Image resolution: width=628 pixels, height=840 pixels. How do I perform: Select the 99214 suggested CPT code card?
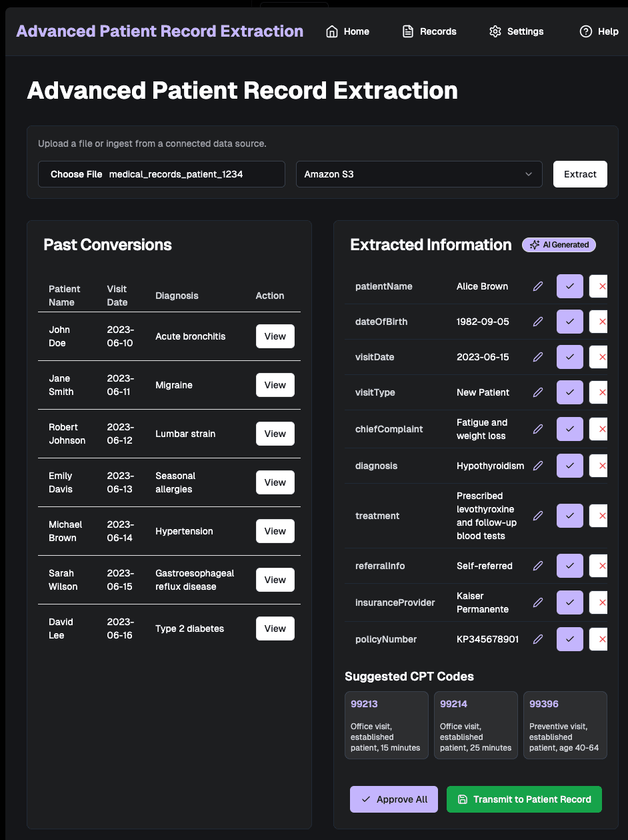tap(475, 725)
